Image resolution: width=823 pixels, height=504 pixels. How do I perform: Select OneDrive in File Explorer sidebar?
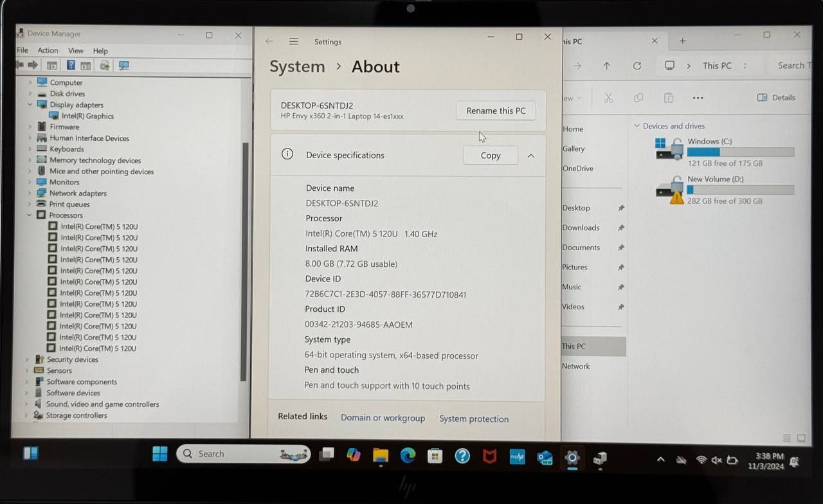[577, 168]
